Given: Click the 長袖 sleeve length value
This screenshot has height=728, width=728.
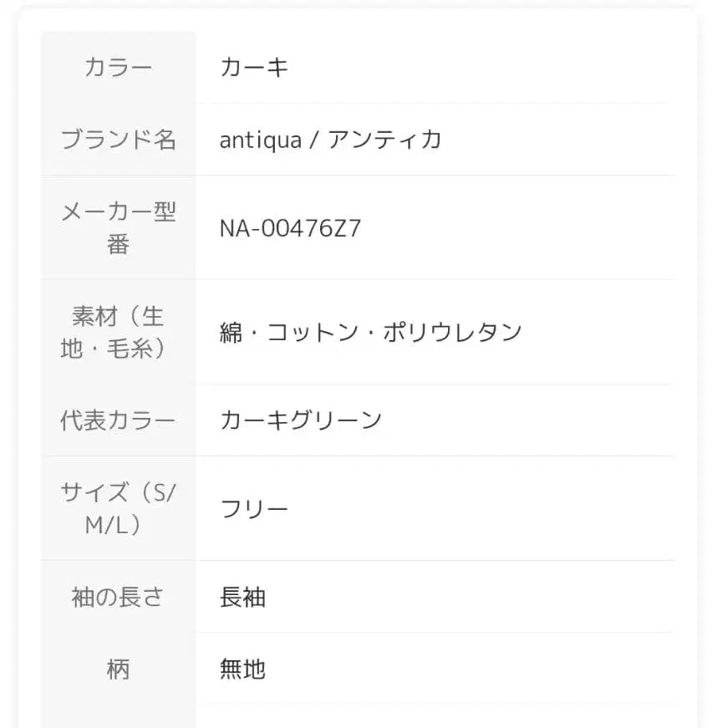Looking at the screenshot, I should [242, 597].
